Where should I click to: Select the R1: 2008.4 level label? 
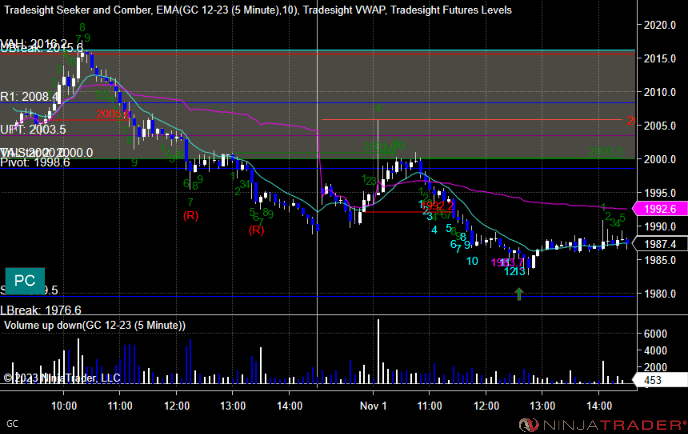pyautogui.click(x=29, y=97)
